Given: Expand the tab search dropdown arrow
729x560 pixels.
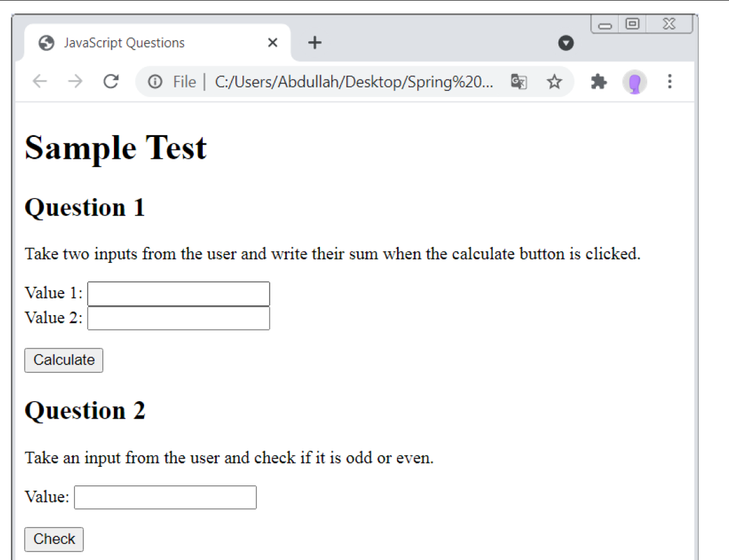Looking at the screenshot, I should click(566, 42).
